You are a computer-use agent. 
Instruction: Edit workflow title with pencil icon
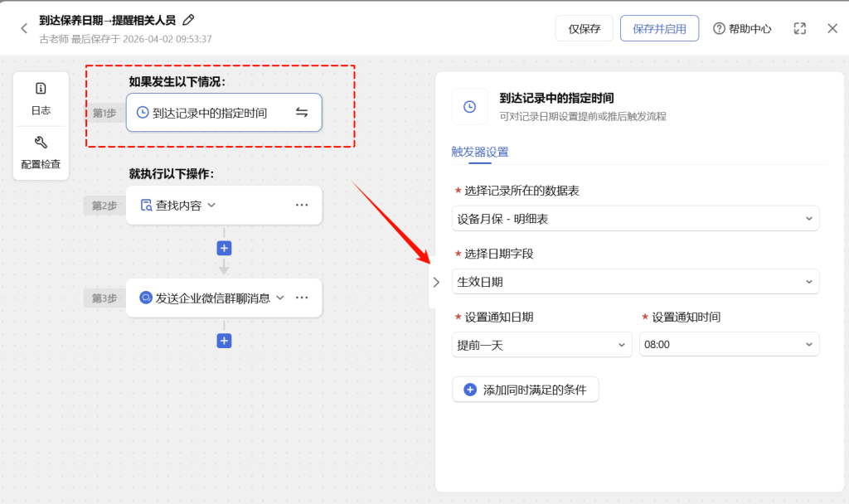(x=188, y=20)
